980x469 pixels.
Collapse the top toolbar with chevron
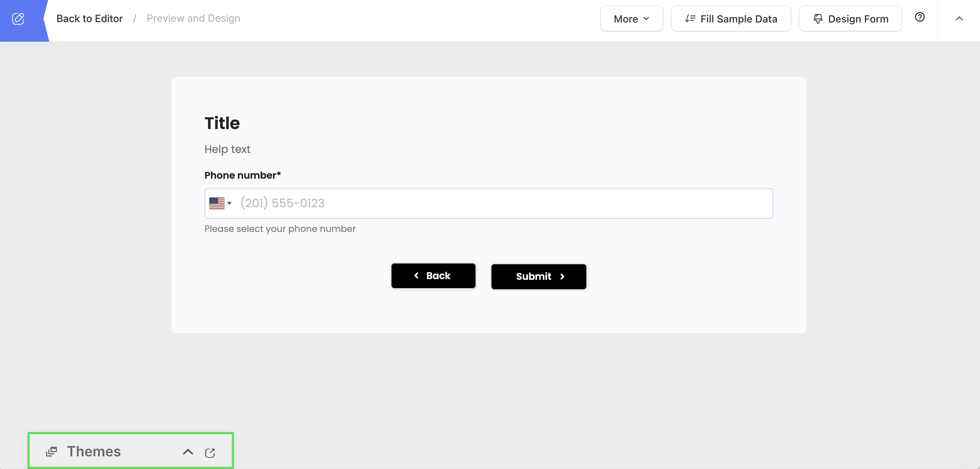959,19
